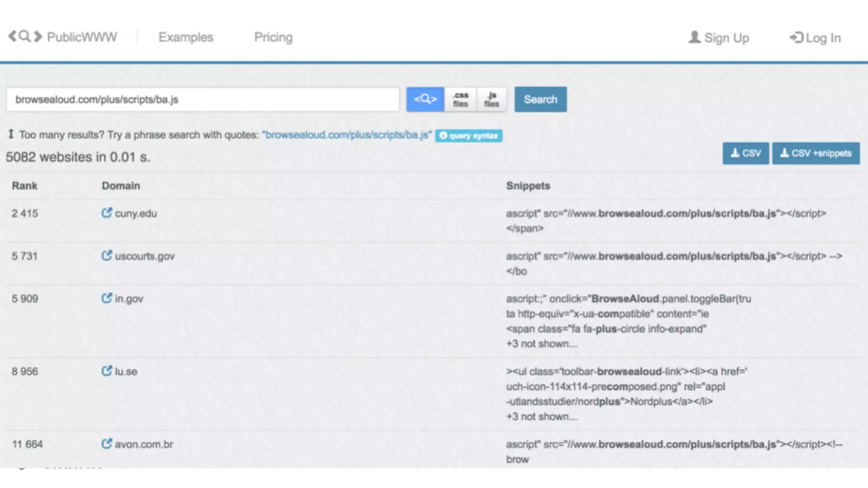Download CSV +snippets file

click(x=816, y=153)
